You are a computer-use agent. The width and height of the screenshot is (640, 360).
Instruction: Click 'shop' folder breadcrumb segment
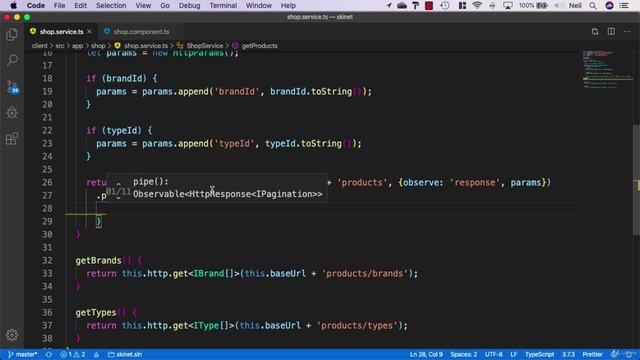coord(98,46)
